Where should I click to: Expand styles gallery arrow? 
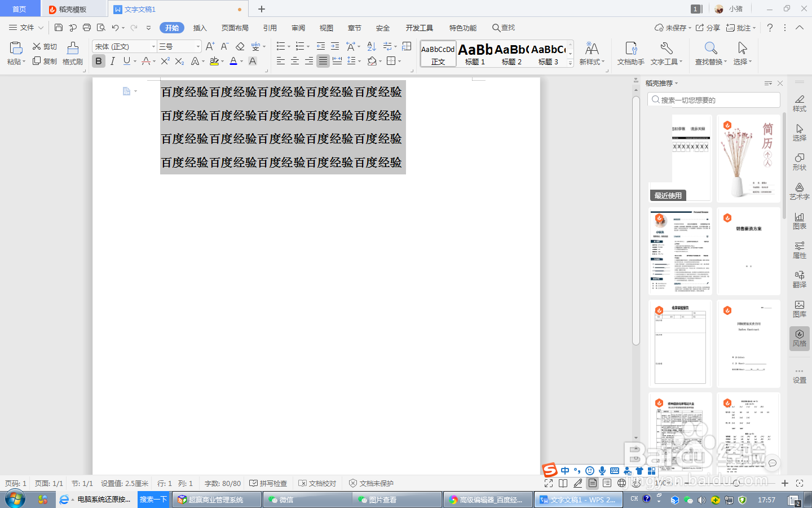570,63
